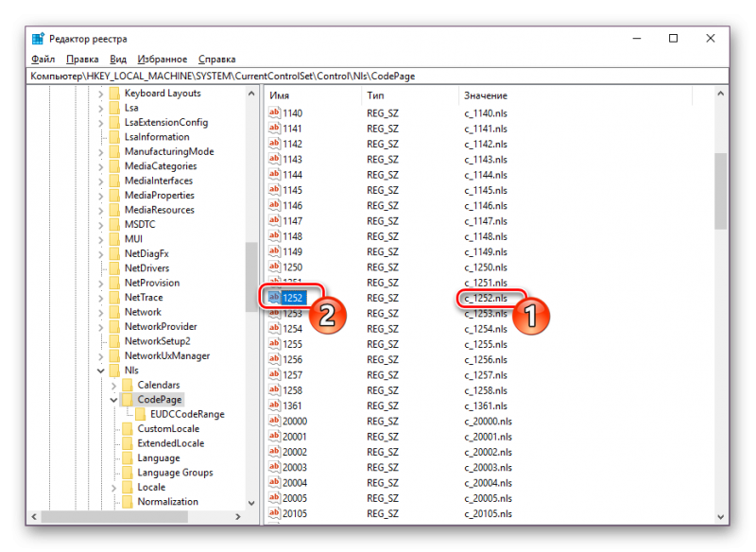
Task: Expand the Keyboard Layouts key
Action: [101, 94]
